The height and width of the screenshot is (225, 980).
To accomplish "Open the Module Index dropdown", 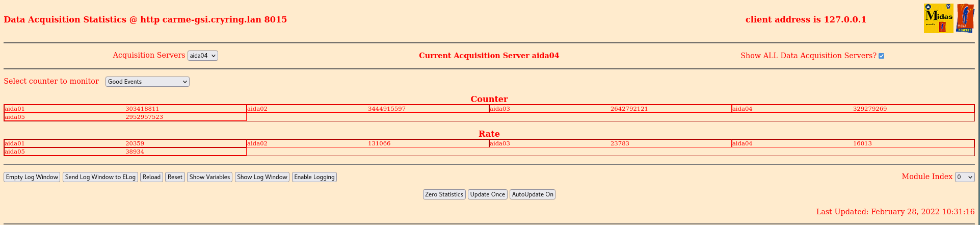I will tap(965, 177).
